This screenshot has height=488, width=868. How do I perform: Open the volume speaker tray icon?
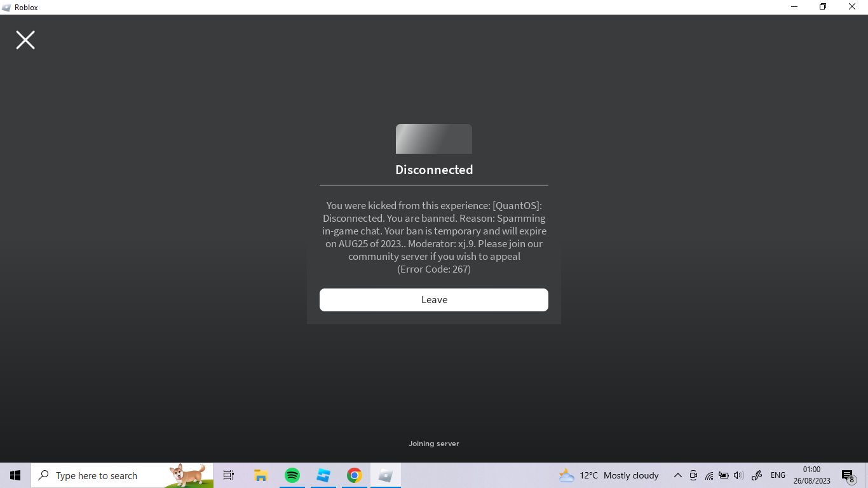(x=738, y=475)
